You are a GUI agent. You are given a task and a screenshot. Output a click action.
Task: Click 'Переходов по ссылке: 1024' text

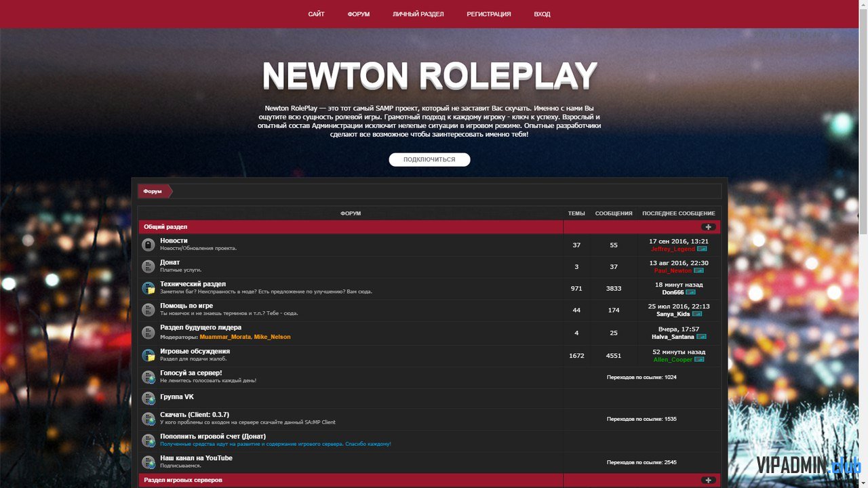(x=642, y=377)
